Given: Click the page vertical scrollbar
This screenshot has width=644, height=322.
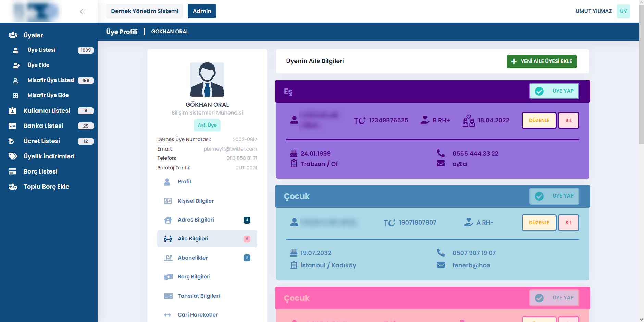Looking at the screenshot, I should click(x=641, y=103).
